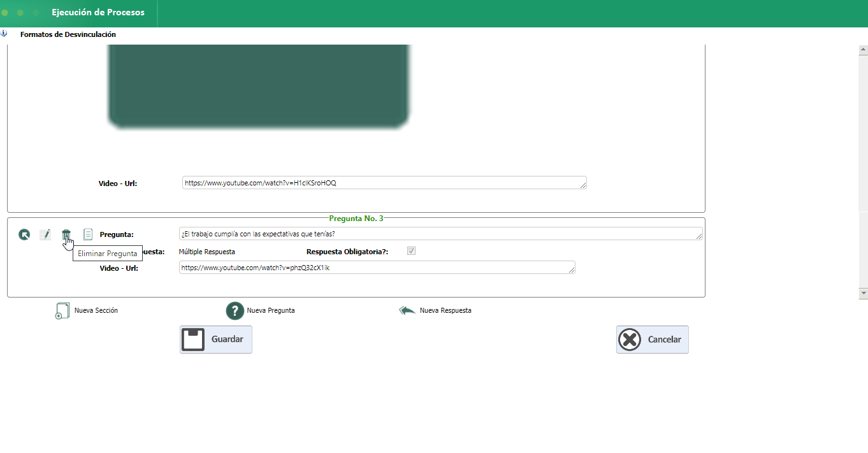This screenshot has height=453, width=868.
Task: Click the Múltiple Respuesta text
Action: click(x=207, y=252)
